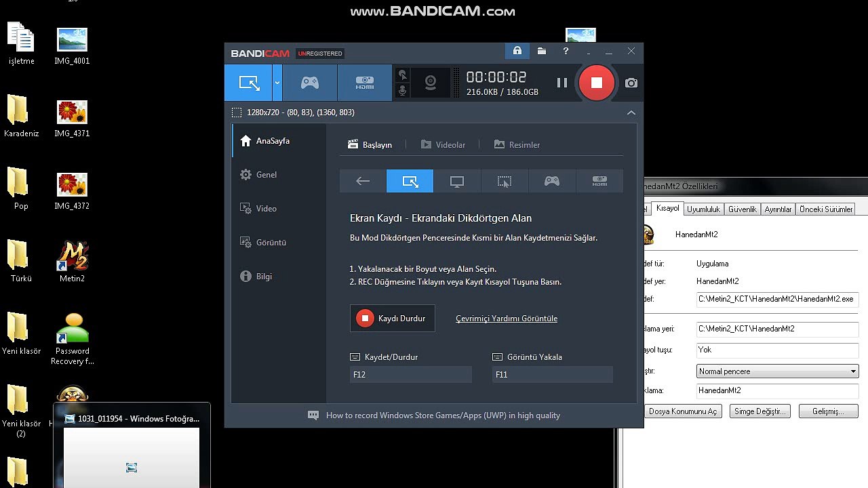This screenshot has width=868, height=488.
Task: Select the IMG_4001 desktop image
Action: pyautogui.click(x=72, y=46)
